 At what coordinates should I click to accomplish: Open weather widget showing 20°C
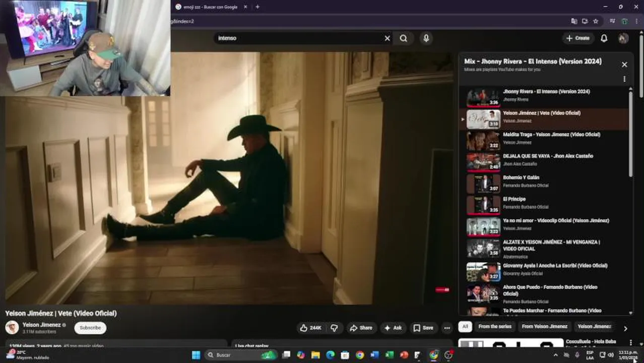point(28,355)
